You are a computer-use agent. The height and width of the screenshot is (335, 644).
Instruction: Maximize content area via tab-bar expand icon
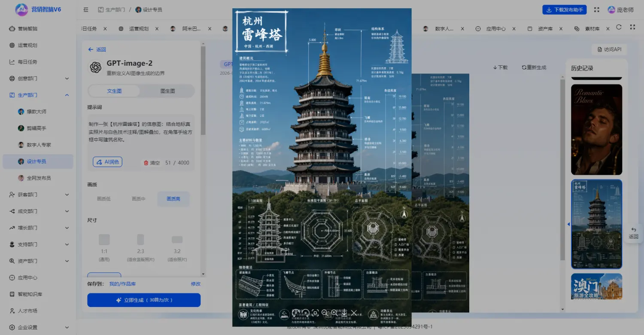click(x=632, y=27)
